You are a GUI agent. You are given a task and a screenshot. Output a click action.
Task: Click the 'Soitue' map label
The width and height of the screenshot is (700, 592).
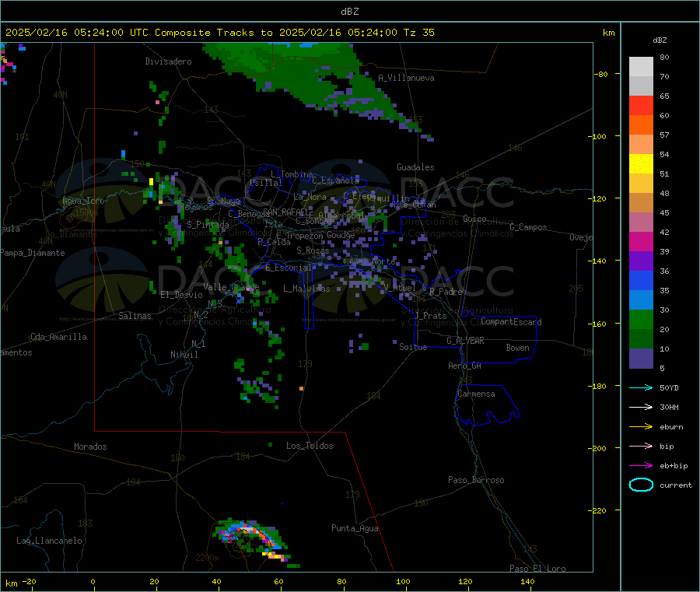tap(413, 347)
